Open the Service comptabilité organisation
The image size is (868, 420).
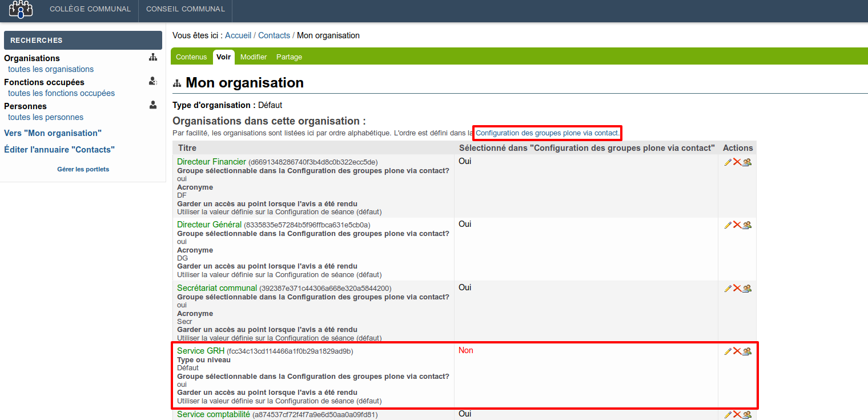(x=214, y=414)
